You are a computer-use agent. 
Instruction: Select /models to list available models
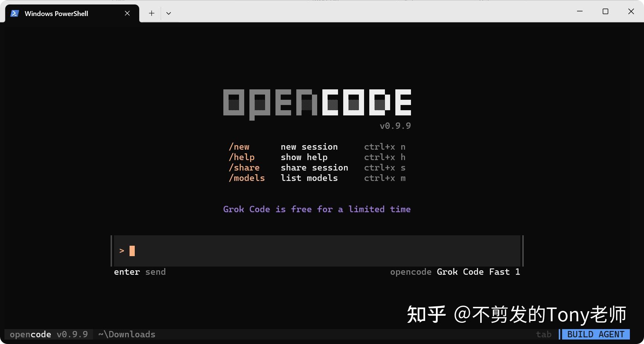click(x=247, y=178)
